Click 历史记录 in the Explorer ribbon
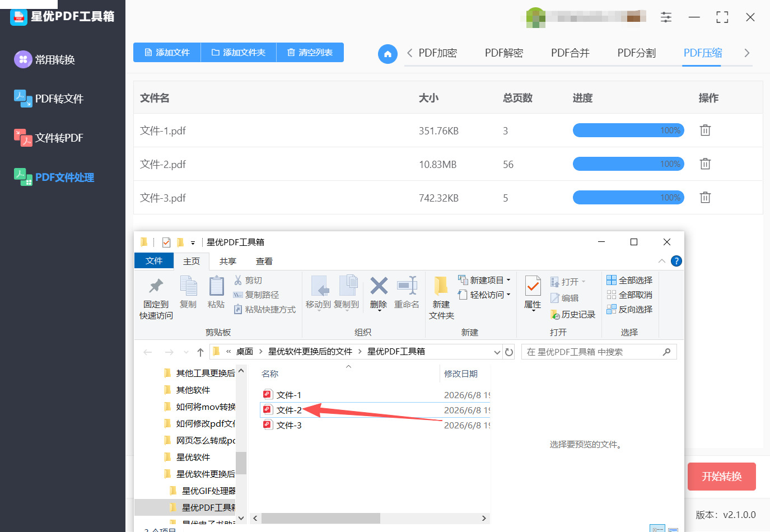 [573, 315]
